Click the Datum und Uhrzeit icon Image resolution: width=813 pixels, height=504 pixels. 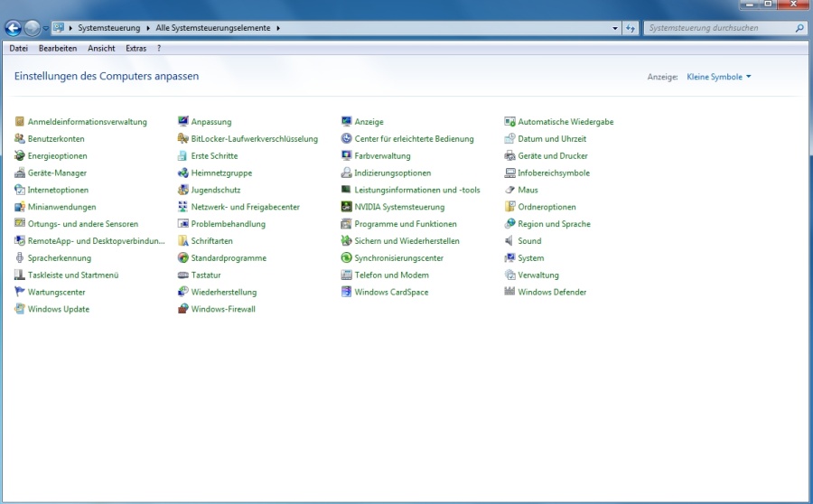tap(509, 139)
